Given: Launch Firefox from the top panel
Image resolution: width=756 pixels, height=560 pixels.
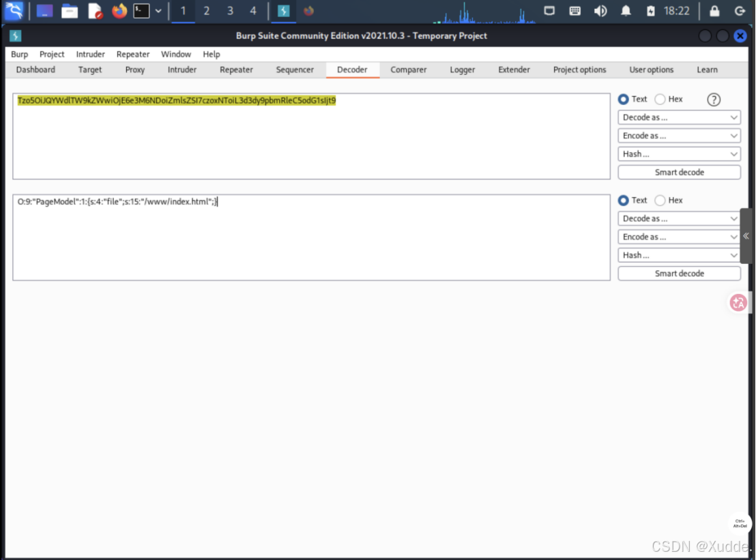Looking at the screenshot, I should pyautogui.click(x=119, y=11).
